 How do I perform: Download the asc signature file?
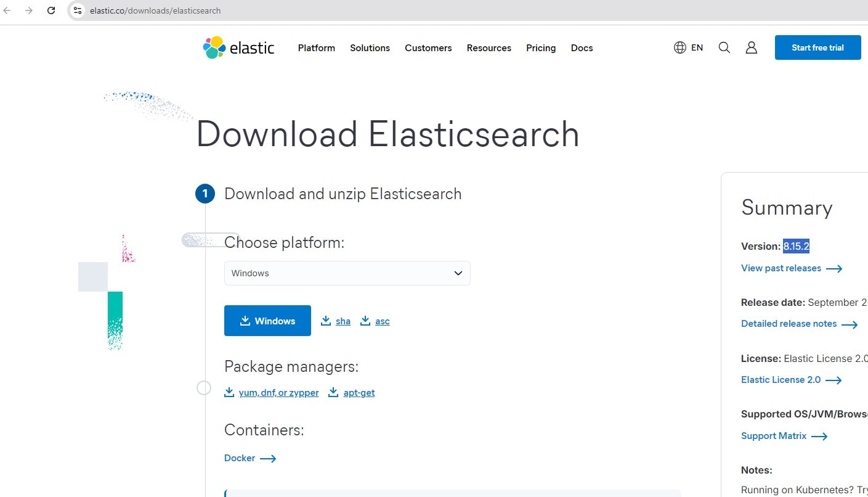(382, 321)
